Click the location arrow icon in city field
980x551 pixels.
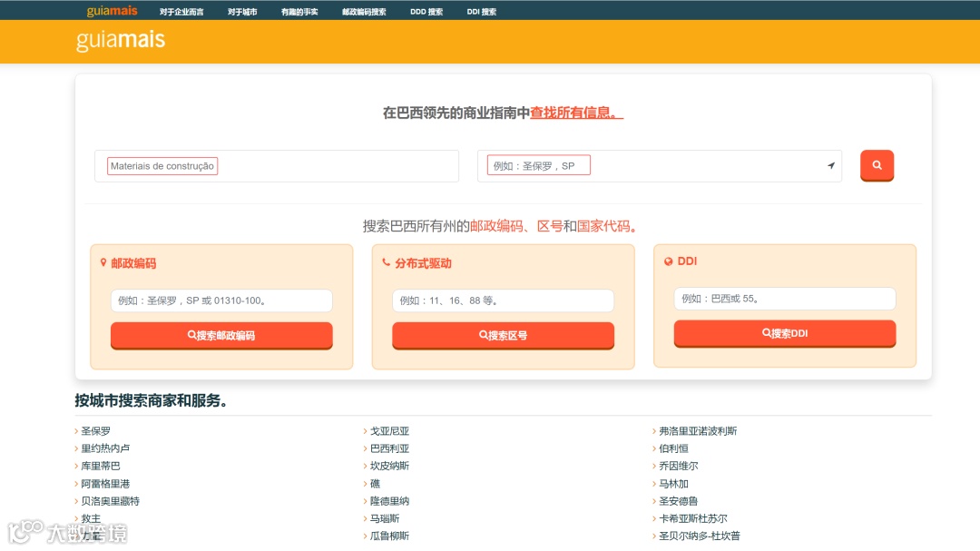click(x=830, y=166)
